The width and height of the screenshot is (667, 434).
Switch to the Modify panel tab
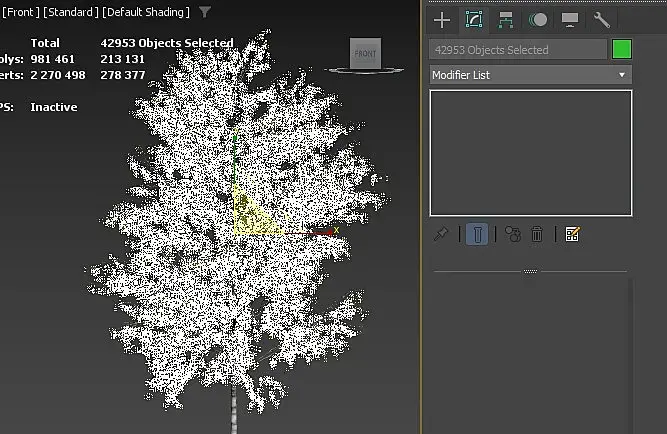(x=474, y=20)
